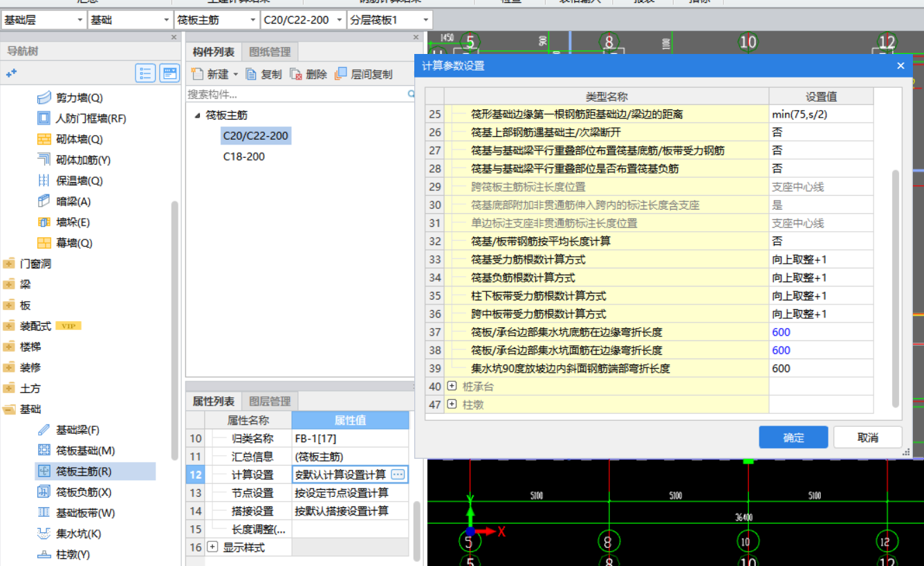Viewport: 924px width, 566px height.
Task: Switch to the 构件列表 tab
Action: click(x=213, y=52)
